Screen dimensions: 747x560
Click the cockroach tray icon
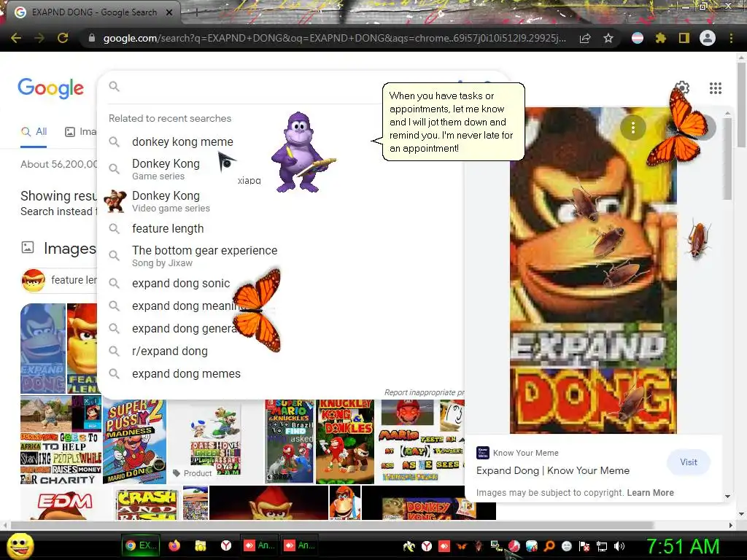point(479,546)
